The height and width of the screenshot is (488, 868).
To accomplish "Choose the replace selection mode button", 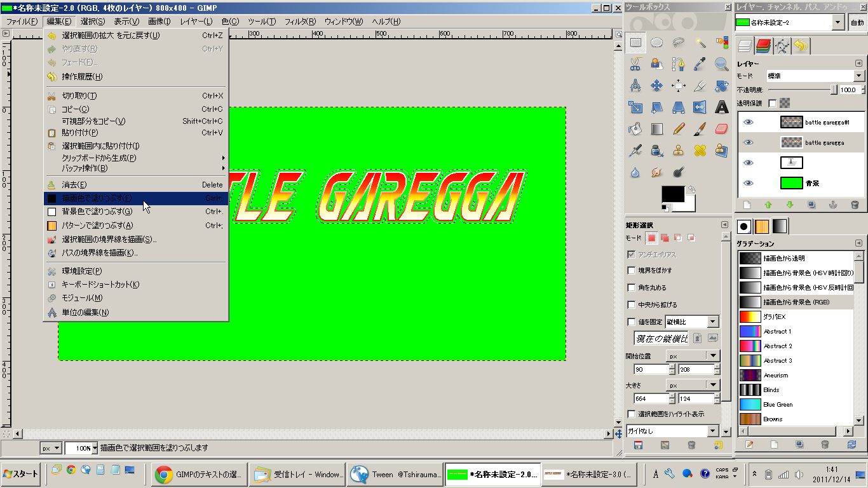I will (x=651, y=238).
